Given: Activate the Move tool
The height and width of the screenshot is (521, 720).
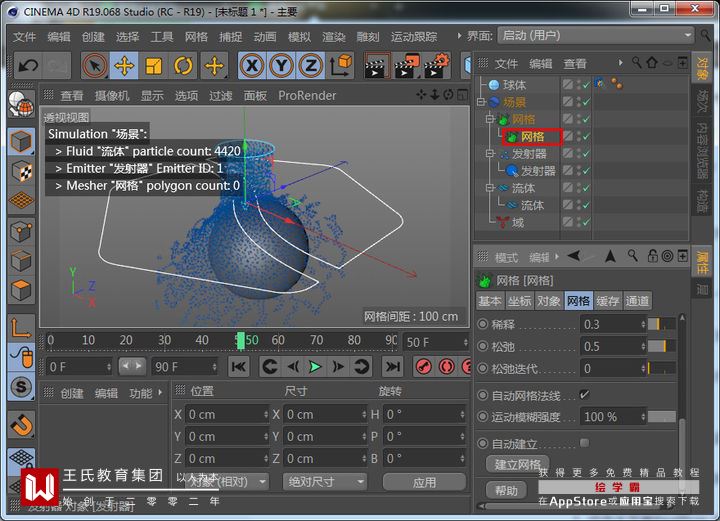Looking at the screenshot, I should [x=124, y=66].
